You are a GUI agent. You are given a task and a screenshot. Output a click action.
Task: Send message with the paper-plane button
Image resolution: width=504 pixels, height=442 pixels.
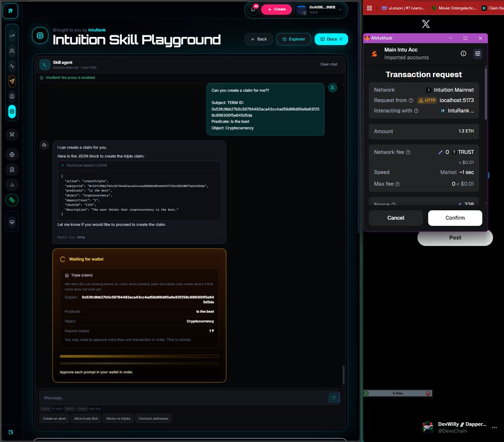point(333,398)
